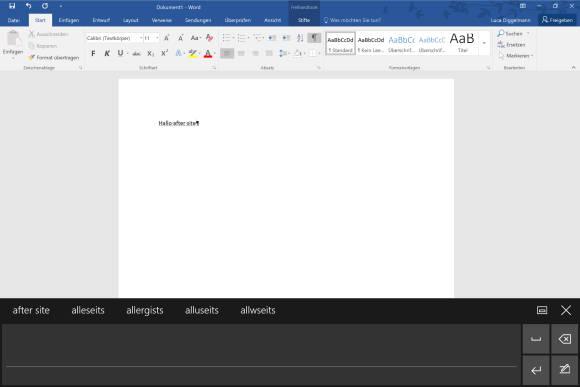This screenshot has width=580, height=387.
Task: Sort text with the A-Z sort icon
Action: 300,38
